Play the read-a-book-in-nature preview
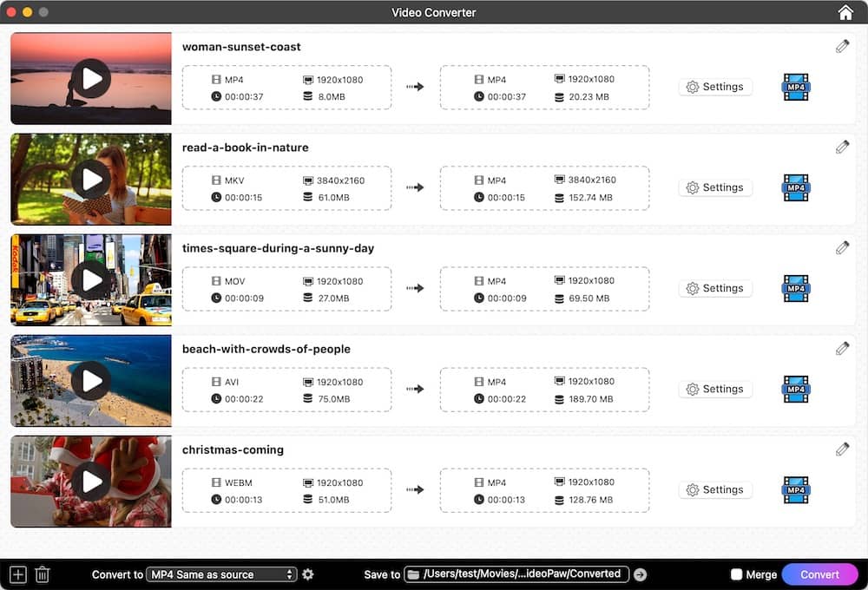 tap(90, 179)
